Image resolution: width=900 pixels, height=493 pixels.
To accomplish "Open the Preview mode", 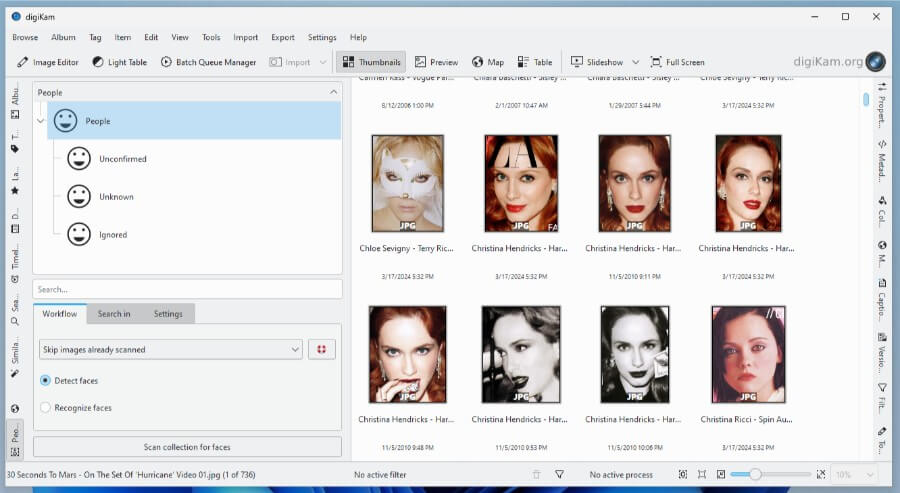I will 436,62.
